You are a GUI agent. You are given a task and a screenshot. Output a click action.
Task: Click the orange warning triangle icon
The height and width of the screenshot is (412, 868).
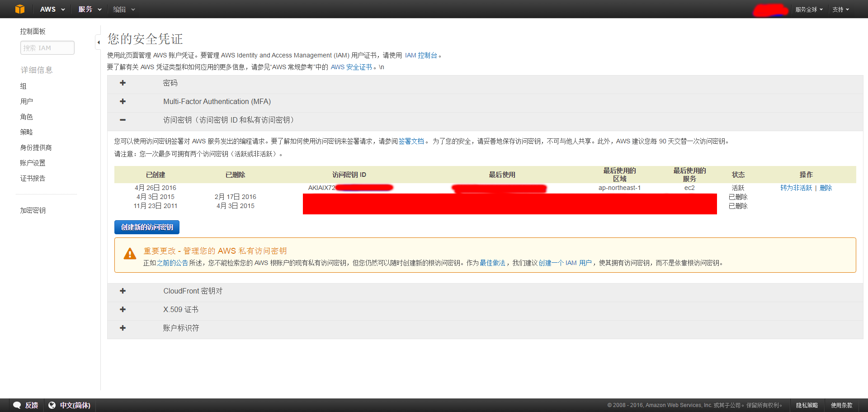130,254
